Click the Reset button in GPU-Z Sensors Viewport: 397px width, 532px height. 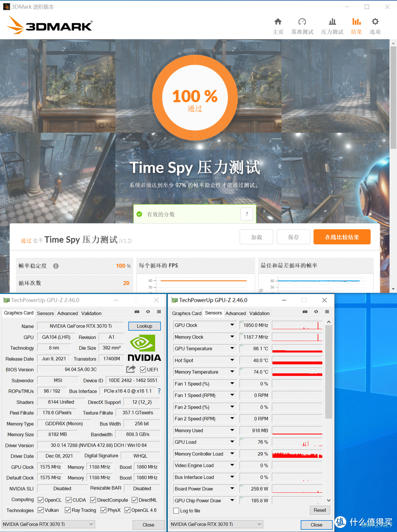pos(320,510)
